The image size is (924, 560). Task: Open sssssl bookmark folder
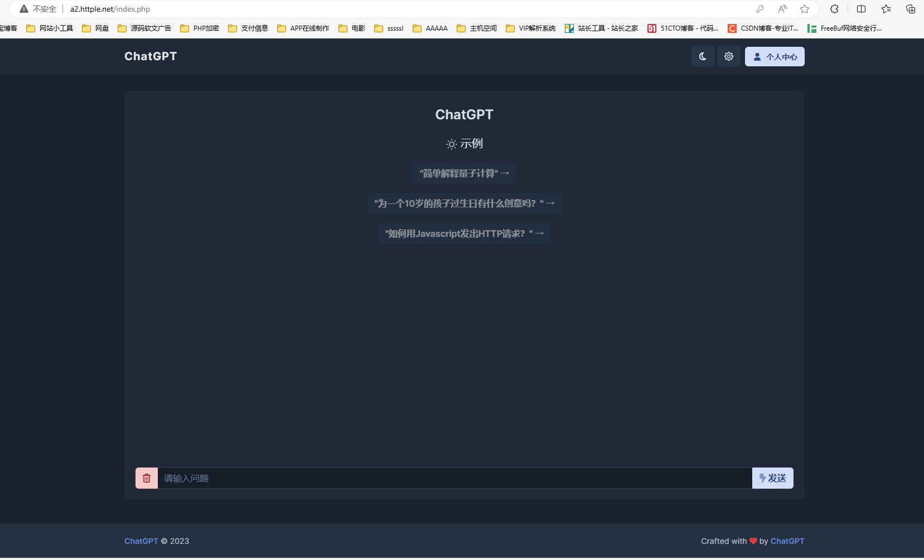pyautogui.click(x=389, y=28)
